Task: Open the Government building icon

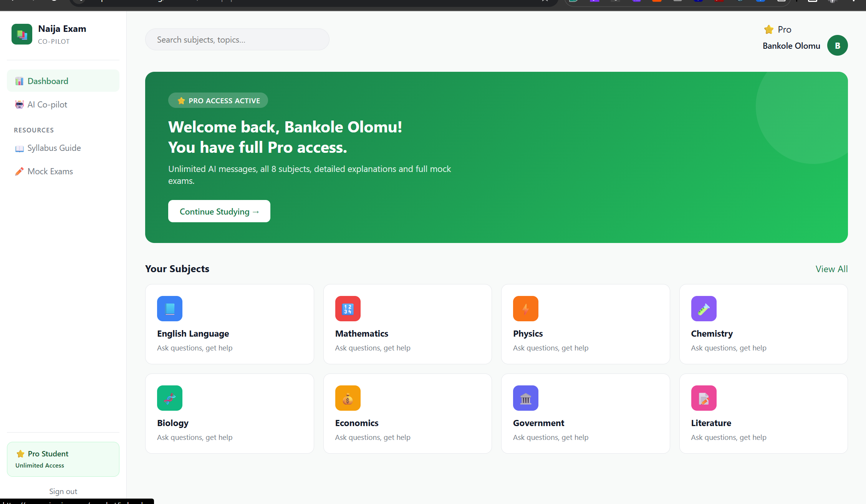Action: [x=525, y=398]
